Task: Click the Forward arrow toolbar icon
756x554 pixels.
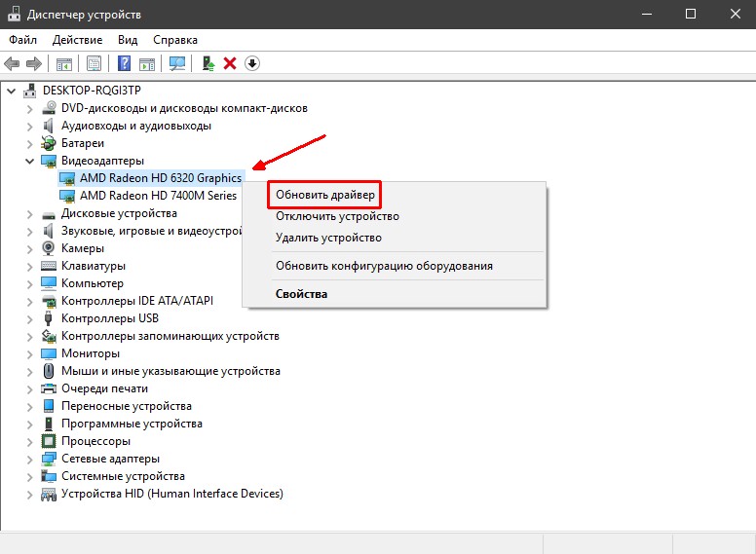Action: [x=34, y=63]
